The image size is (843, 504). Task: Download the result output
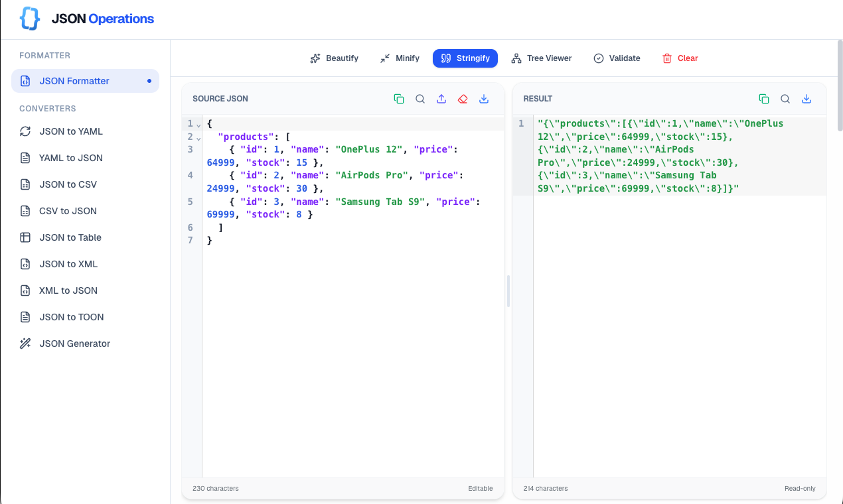(806, 98)
